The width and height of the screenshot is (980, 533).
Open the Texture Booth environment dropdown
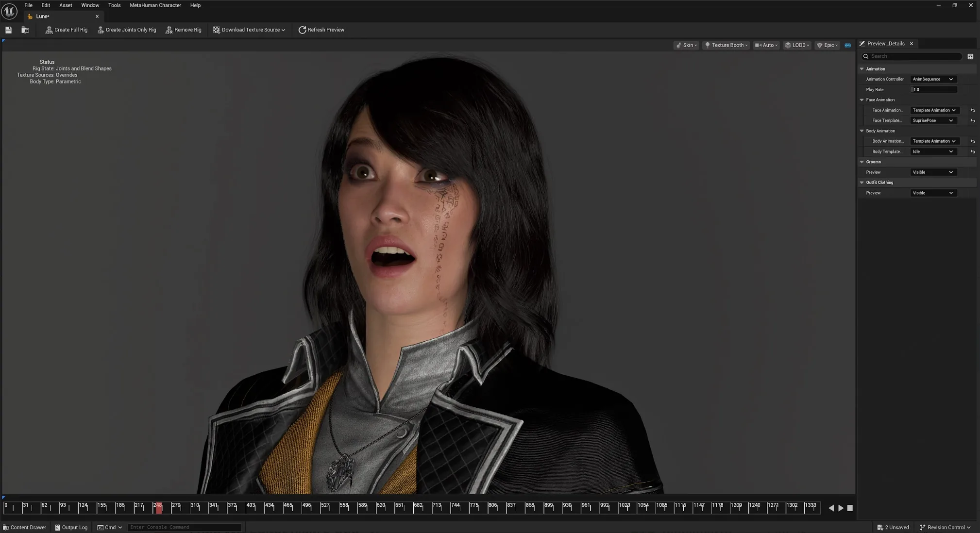[x=726, y=45]
